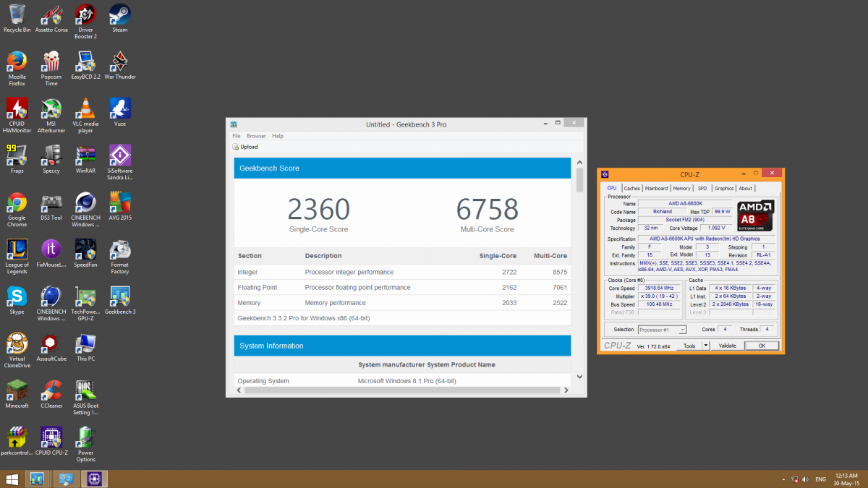Click the Multi-Core Score 6758 value
Screen dimensions: 868x488
click(x=488, y=210)
